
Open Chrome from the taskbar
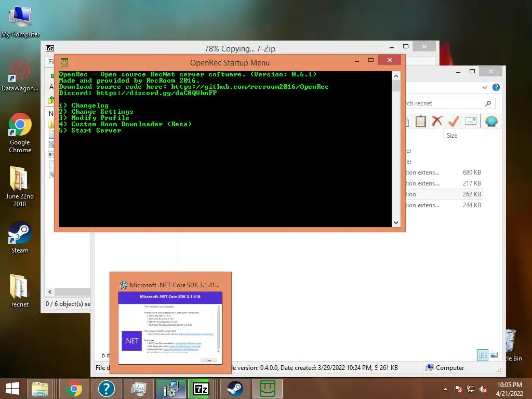74,389
